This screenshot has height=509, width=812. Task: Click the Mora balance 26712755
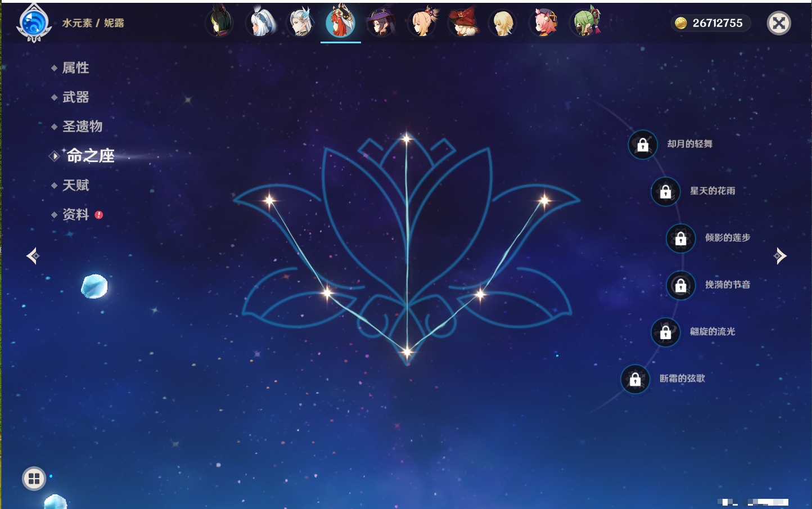point(718,23)
